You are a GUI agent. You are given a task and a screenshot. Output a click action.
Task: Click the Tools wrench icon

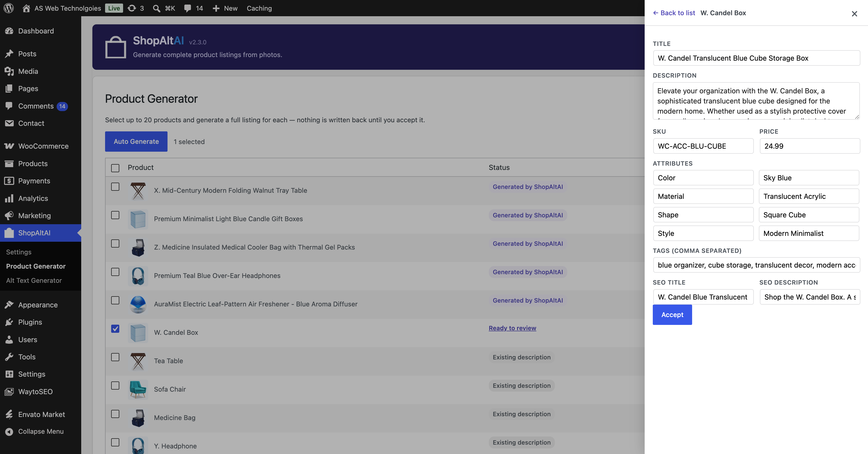pos(9,357)
